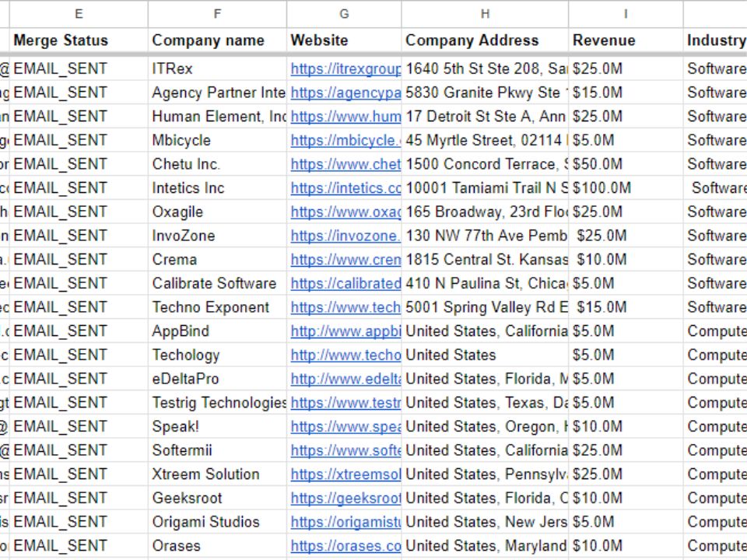Select column F header
Screen dimensions: 747x560
tap(217, 14)
